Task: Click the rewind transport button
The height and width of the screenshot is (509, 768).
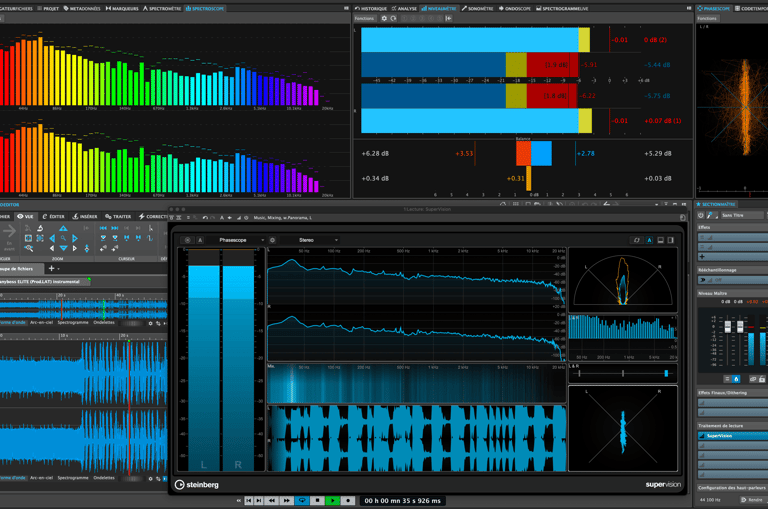Action: tap(271, 501)
